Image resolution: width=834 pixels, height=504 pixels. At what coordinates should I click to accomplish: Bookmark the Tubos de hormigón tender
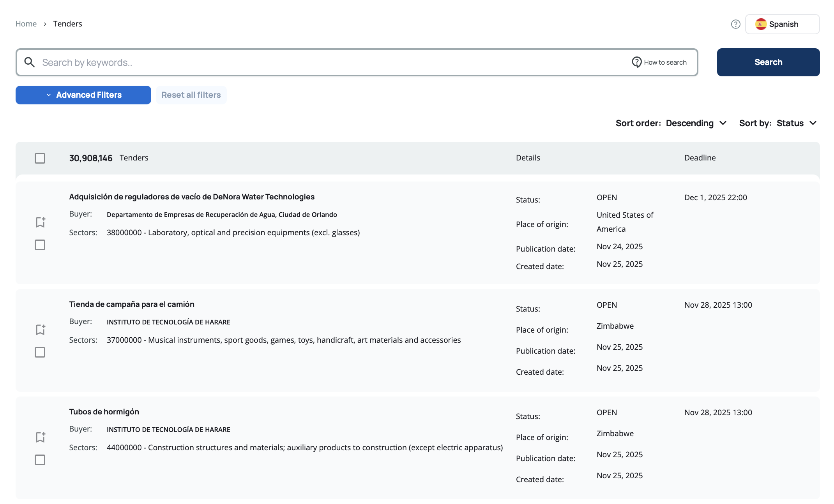[x=40, y=437]
